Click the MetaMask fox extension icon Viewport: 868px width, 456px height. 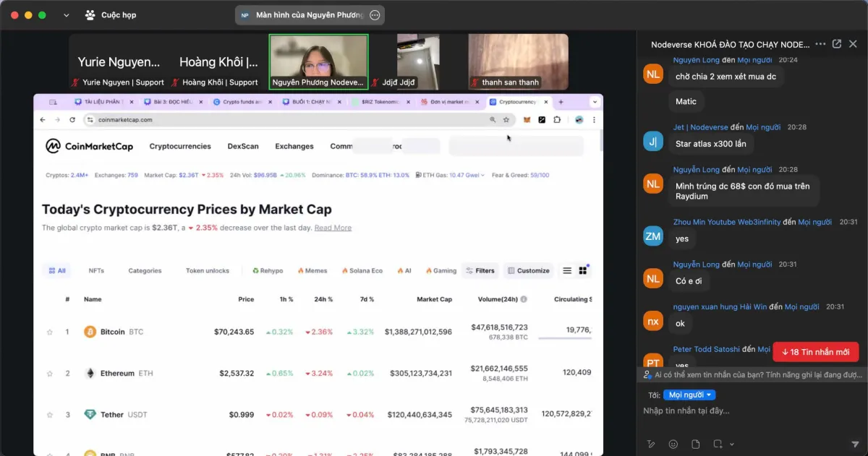527,119
